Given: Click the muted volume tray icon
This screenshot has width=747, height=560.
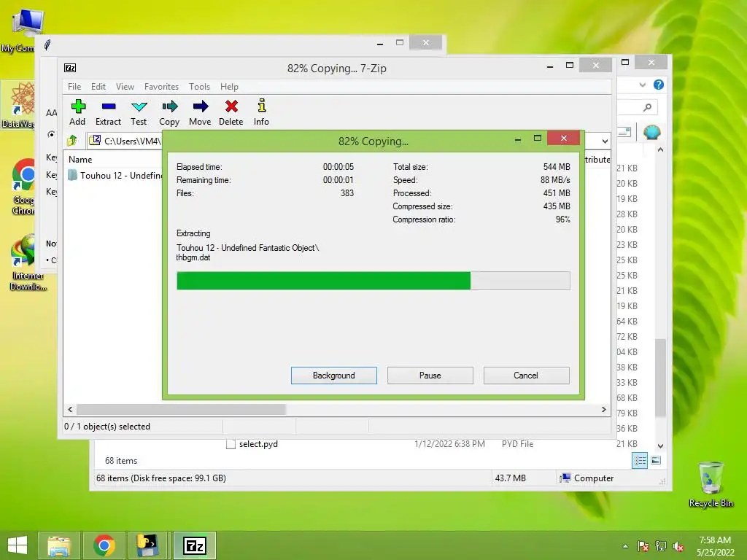Looking at the screenshot, I should click(x=678, y=546).
